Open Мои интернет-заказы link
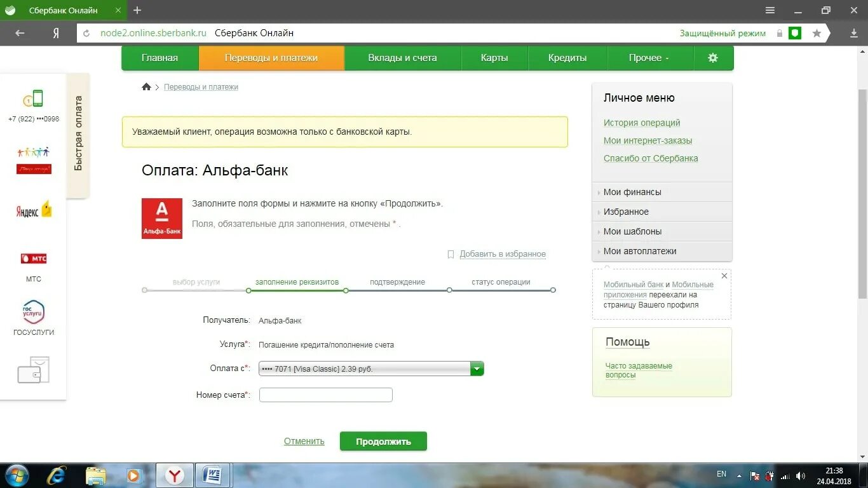This screenshot has height=488, width=868. click(648, 140)
